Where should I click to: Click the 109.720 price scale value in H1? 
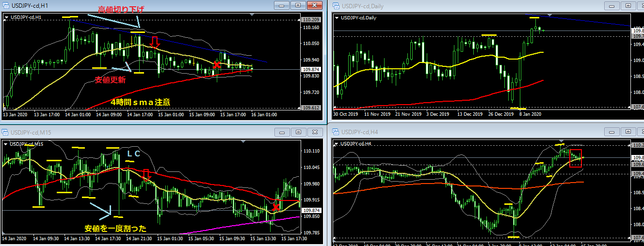pyautogui.click(x=310, y=92)
